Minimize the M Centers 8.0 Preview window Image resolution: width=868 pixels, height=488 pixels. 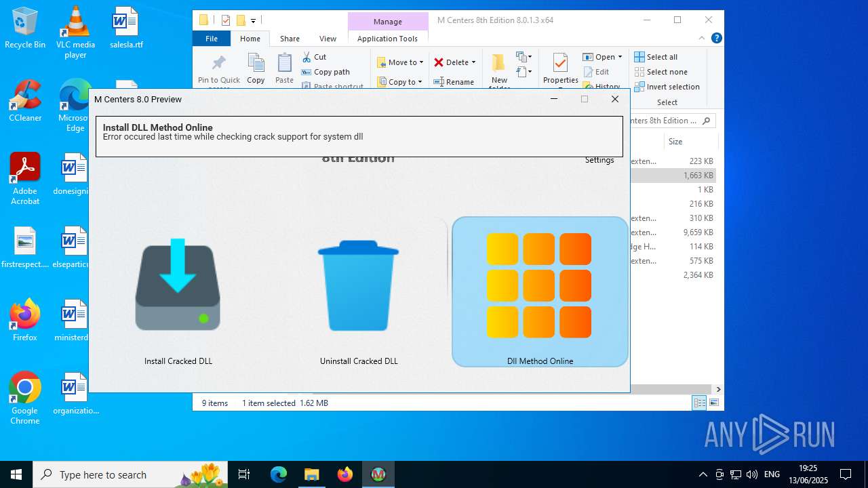553,99
